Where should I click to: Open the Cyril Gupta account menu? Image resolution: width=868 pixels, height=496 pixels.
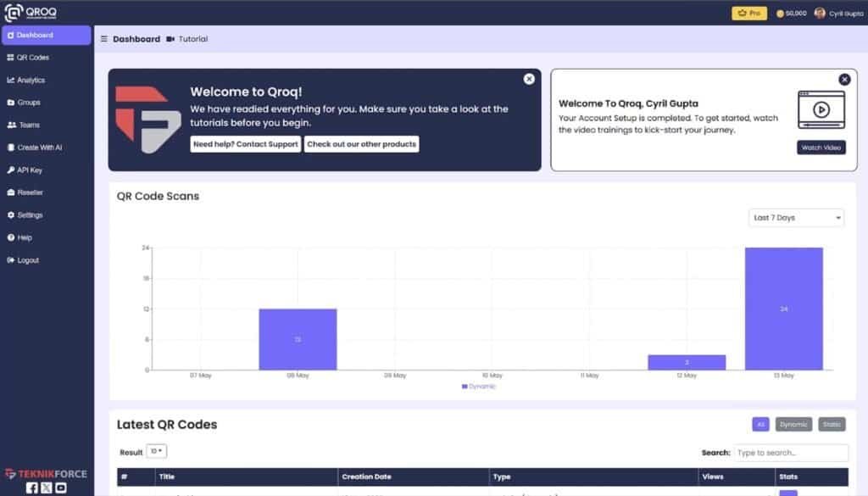845,14
